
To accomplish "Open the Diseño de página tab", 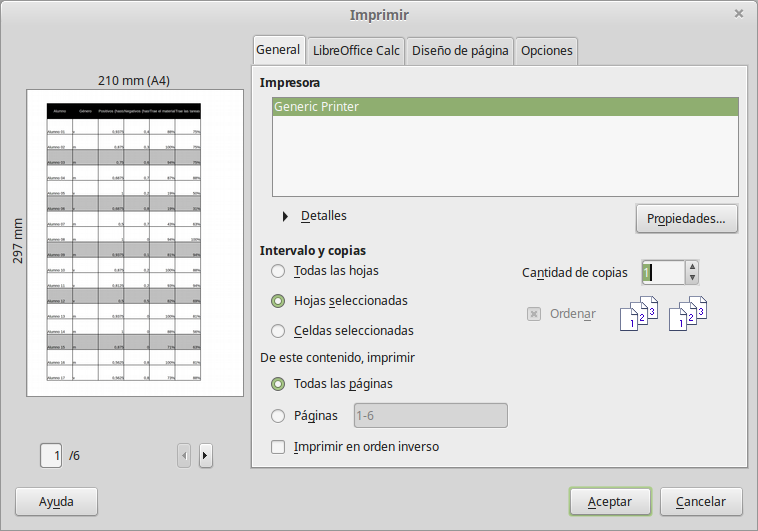I will tap(460, 51).
